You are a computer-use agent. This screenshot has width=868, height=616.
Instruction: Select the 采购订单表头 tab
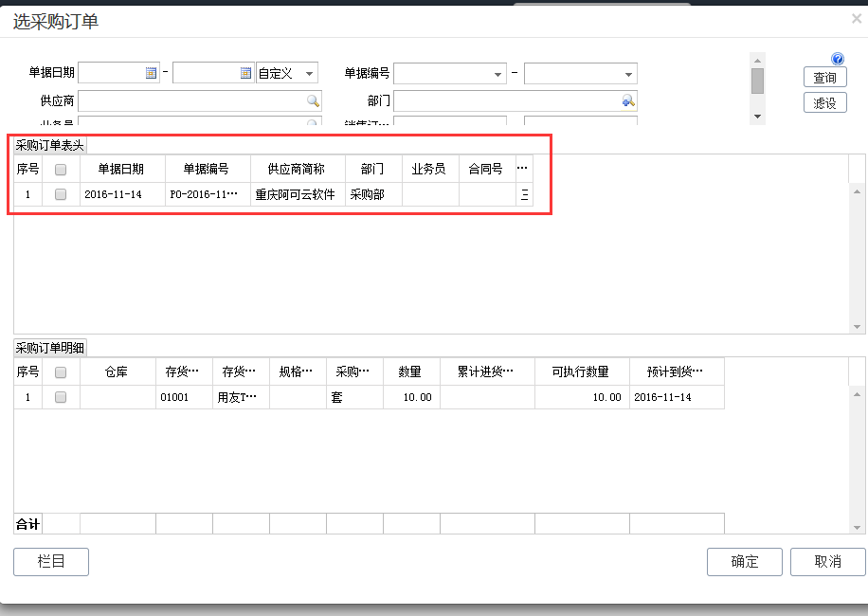(50, 146)
